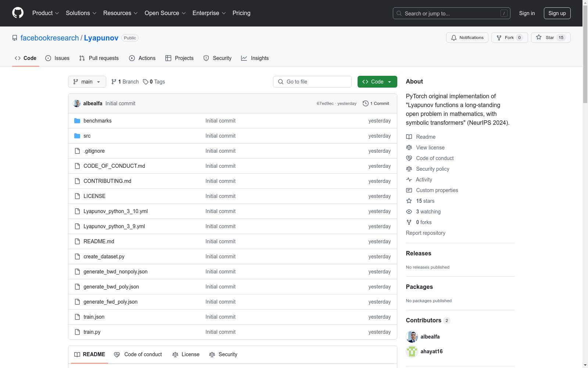The image size is (588, 368).
Task: Click the GitHub logo icon
Action: click(18, 13)
